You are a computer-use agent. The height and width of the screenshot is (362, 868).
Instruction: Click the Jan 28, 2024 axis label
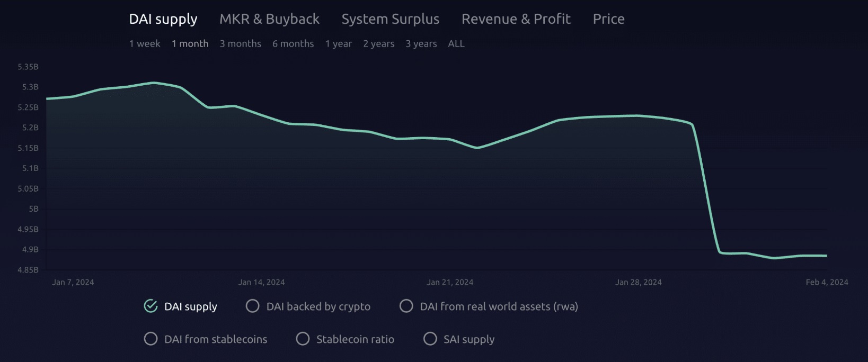pos(639,283)
